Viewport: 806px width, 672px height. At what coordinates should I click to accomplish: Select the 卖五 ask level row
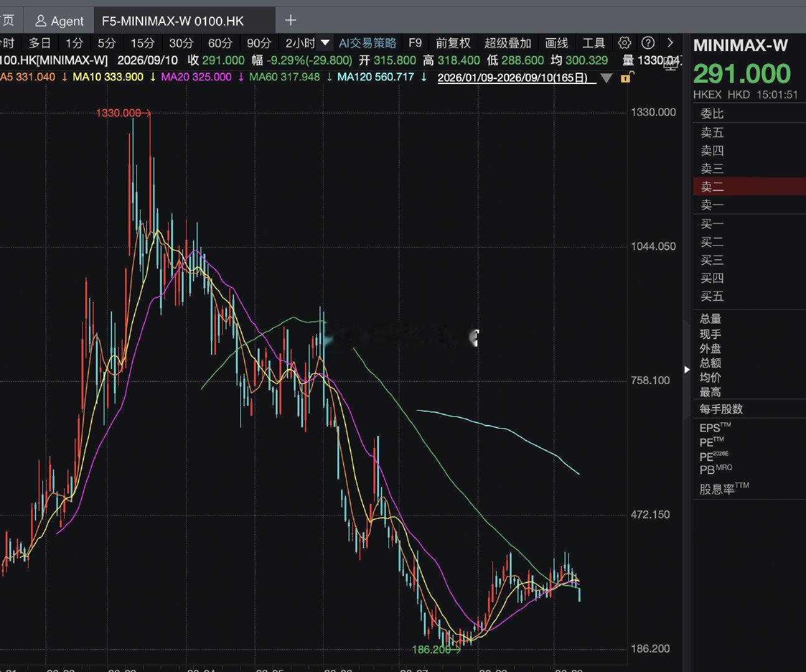[x=749, y=133]
